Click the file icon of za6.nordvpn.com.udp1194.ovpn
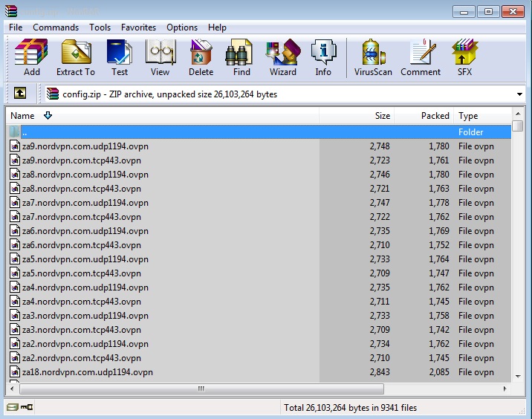This screenshot has width=532, height=419. pyautogui.click(x=15, y=231)
